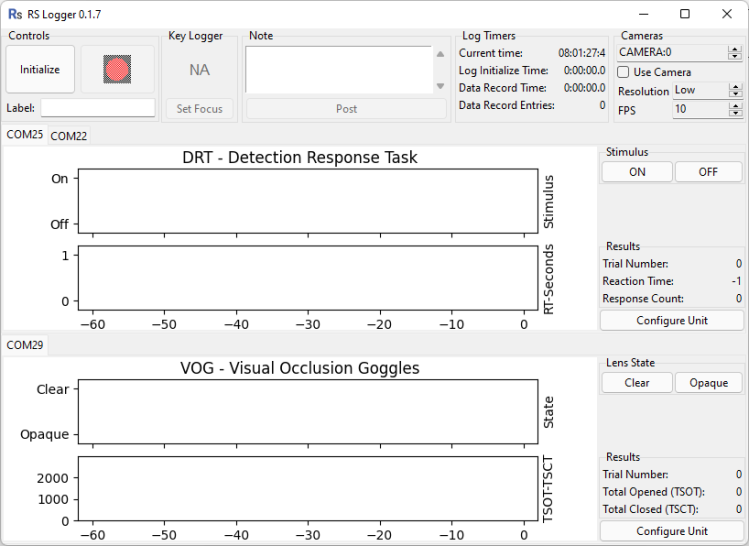Screen dimensions: 749x546
Task: Click the VOG - Visual Occlusion Goggles title
Action: [300, 368]
